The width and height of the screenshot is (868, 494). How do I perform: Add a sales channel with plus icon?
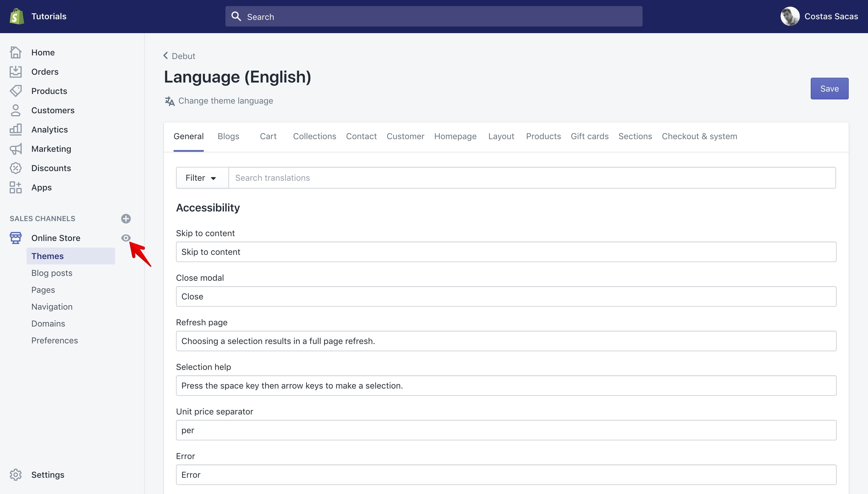(x=126, y=218)
